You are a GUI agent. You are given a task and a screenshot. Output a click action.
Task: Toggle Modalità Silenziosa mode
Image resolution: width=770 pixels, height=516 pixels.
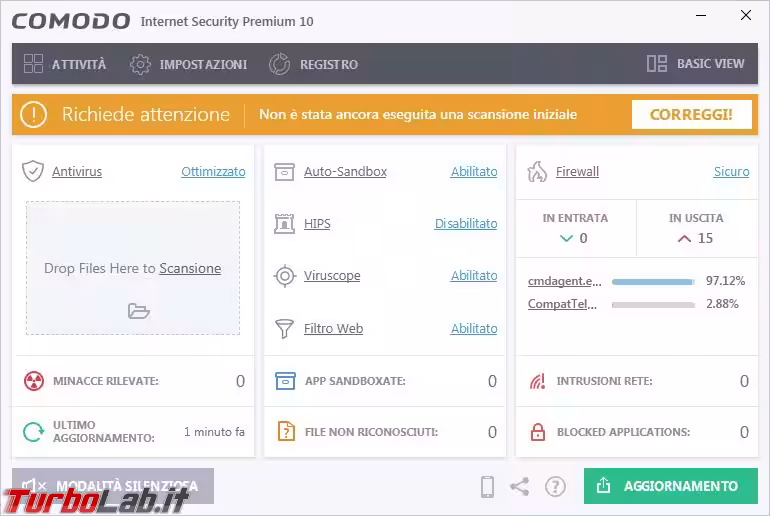coord(113,486)
